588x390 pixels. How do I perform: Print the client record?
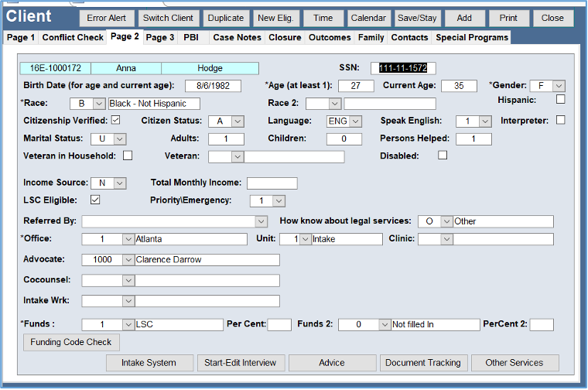point(508,19)
